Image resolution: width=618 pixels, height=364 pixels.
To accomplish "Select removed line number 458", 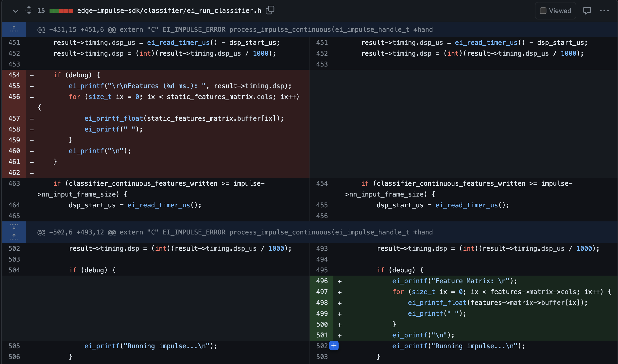I will tap(14, 129).
